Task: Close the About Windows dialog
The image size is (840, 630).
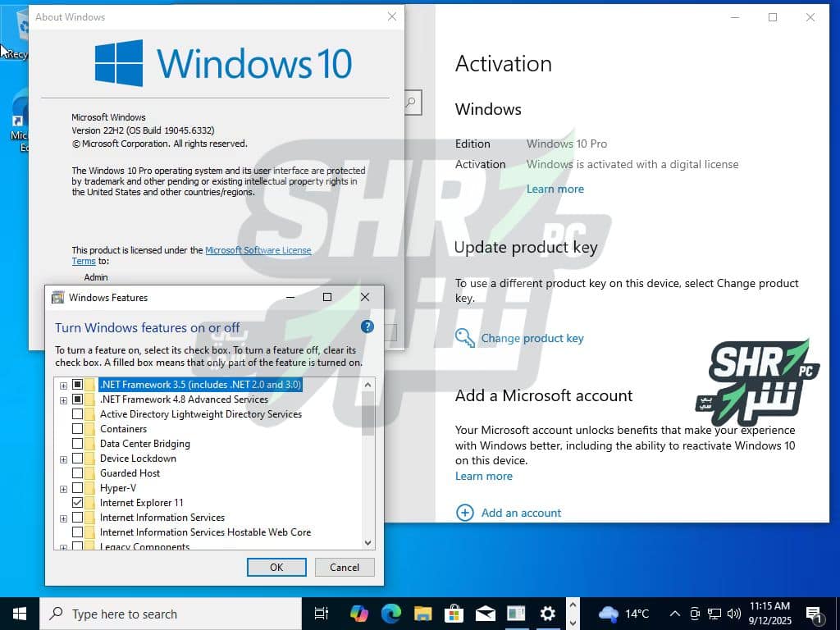Action: 392,16
